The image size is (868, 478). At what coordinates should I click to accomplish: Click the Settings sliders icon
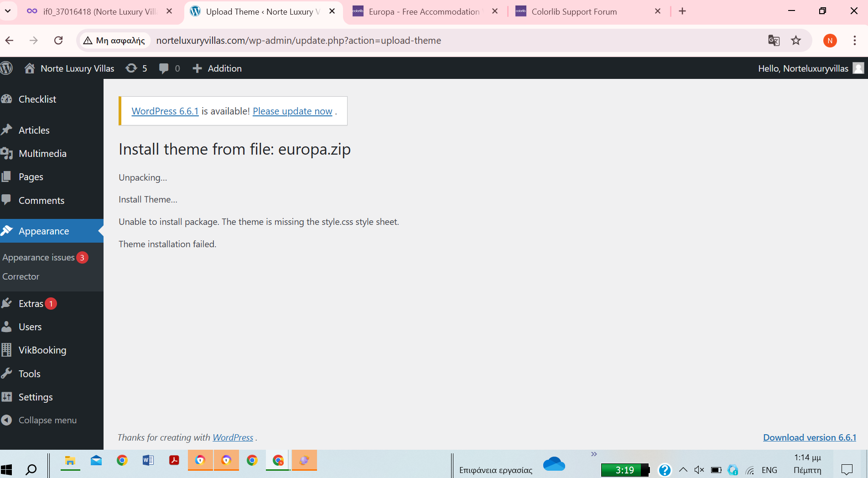click(6, 397)
